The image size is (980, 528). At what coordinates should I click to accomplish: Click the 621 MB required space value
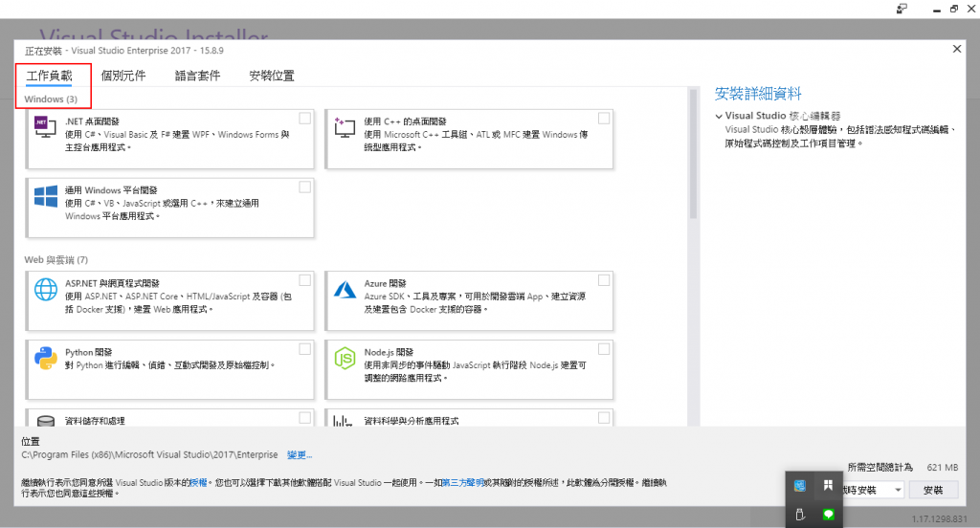(943, 468)
